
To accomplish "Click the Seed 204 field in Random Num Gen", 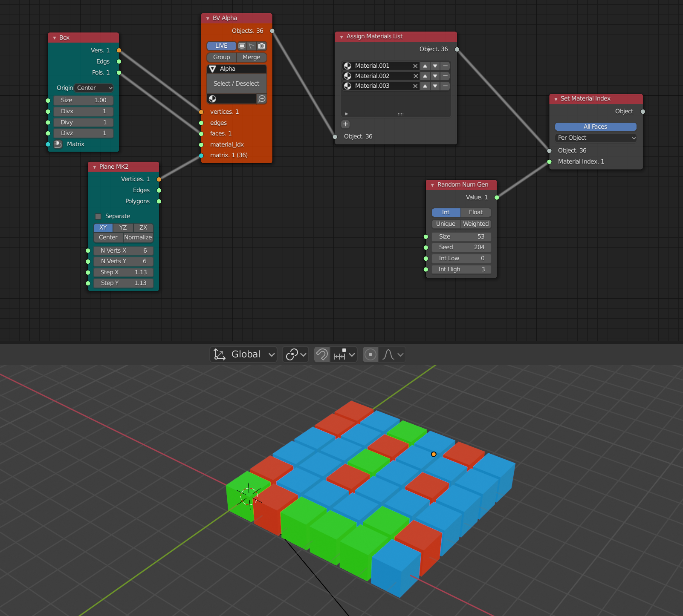I will click(x=461, y=247).
